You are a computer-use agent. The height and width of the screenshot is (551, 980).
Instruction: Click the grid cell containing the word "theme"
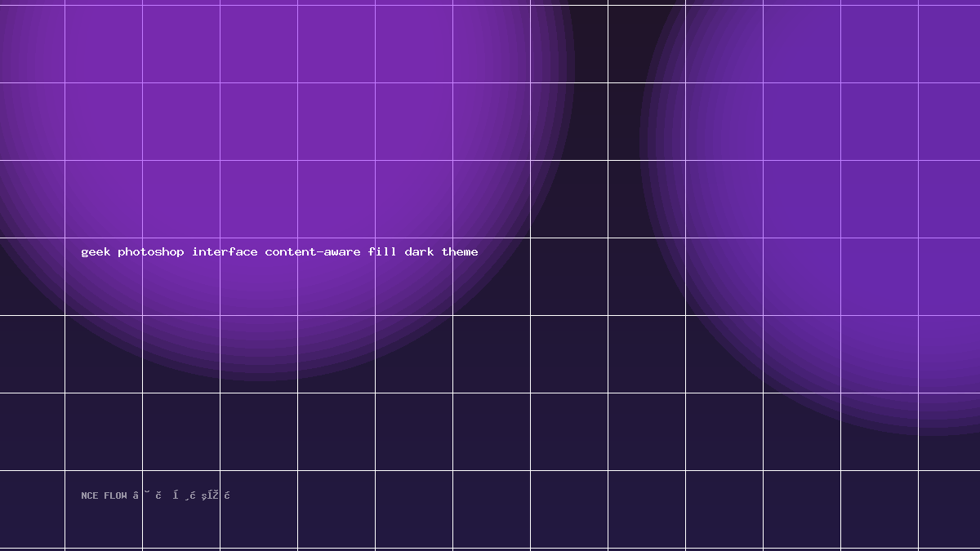492,277
